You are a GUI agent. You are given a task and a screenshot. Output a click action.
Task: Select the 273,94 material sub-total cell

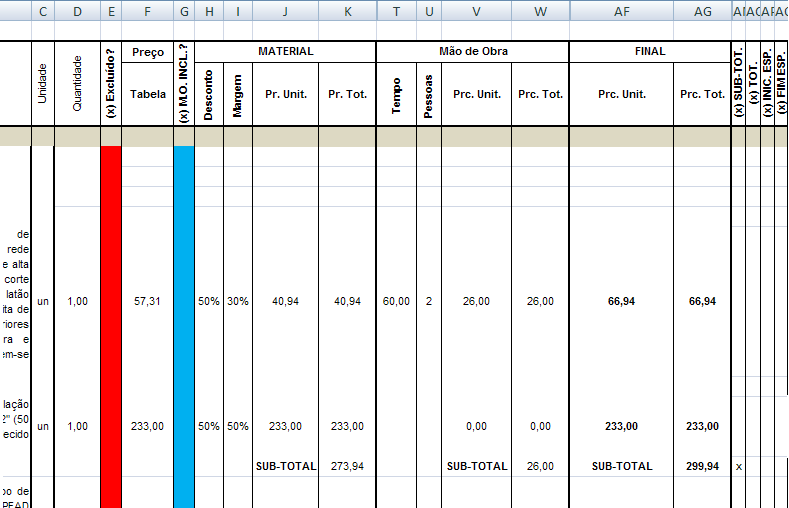(x=348, y=466)
